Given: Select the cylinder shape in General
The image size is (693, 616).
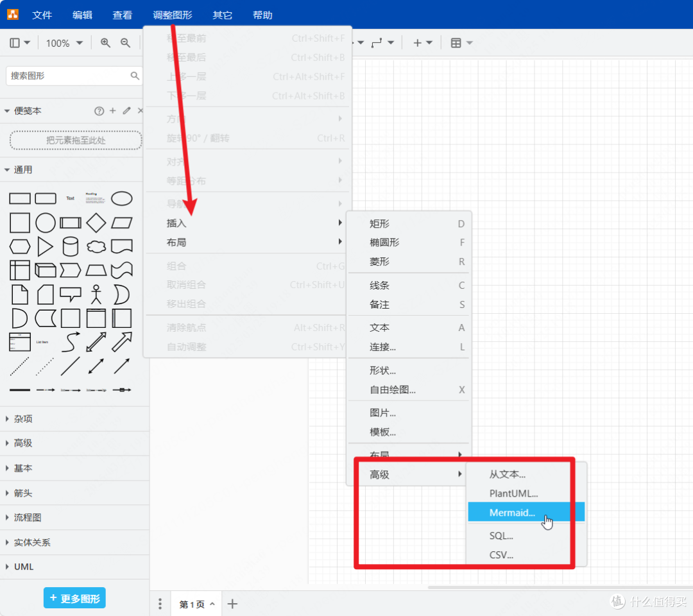Looking at the screenshot, I should pyautogui.click(x=71, y=246).
